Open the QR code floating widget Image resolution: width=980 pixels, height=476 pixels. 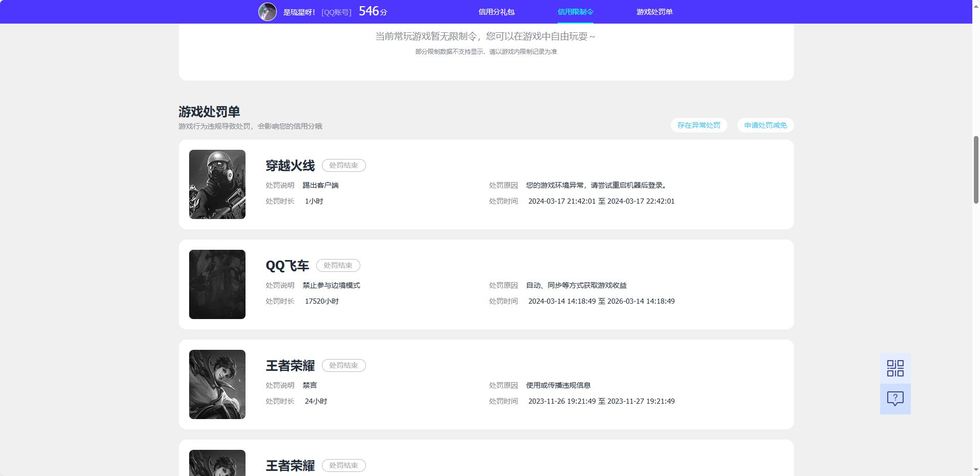coord(895,368)
